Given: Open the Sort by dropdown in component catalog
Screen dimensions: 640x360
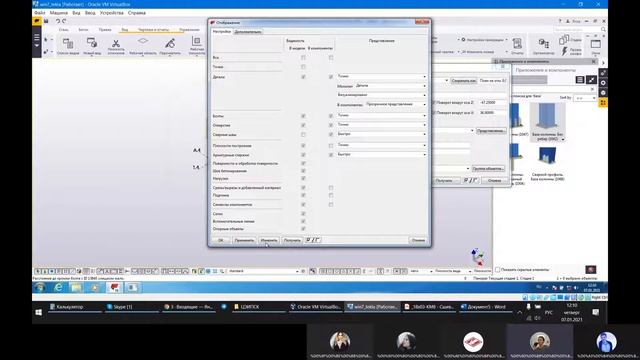Looking at the screenshot, I should tap(584, 98).
